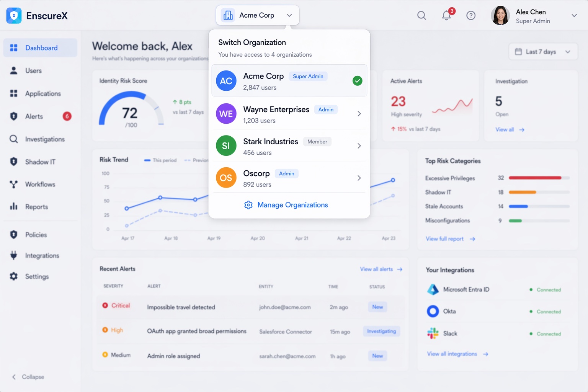Click the Manage Organizations gear icon

[x=248, y=205]
